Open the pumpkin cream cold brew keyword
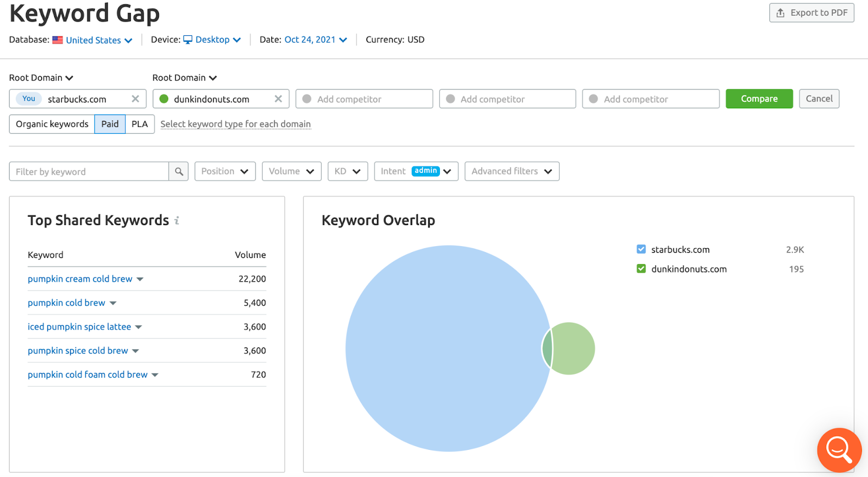Screen dimensions: 868x477 pos(80,279)
